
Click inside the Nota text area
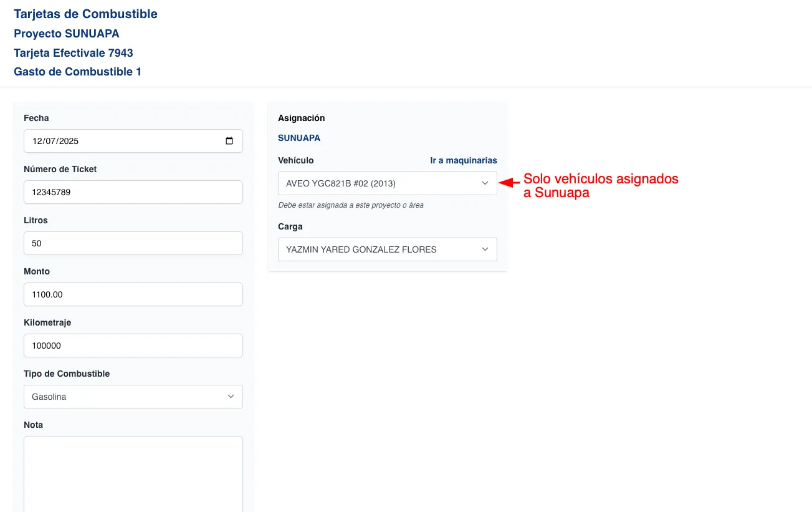coord(133,473)
